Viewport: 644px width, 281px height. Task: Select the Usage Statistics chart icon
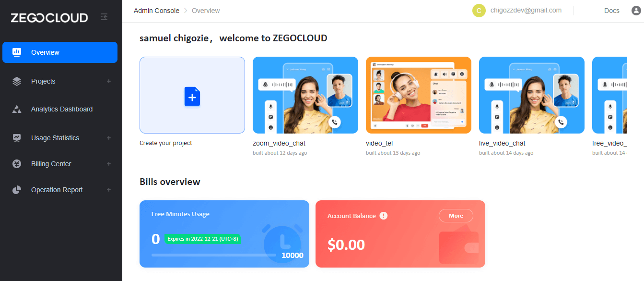[x=16, y=137]
